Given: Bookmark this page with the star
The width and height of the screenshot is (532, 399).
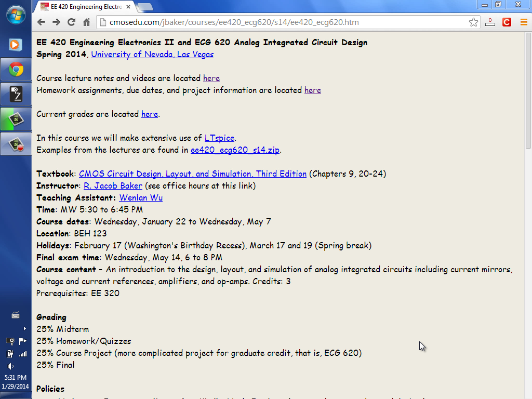Looking at the screenshot, I should click(x=473, y=22).
